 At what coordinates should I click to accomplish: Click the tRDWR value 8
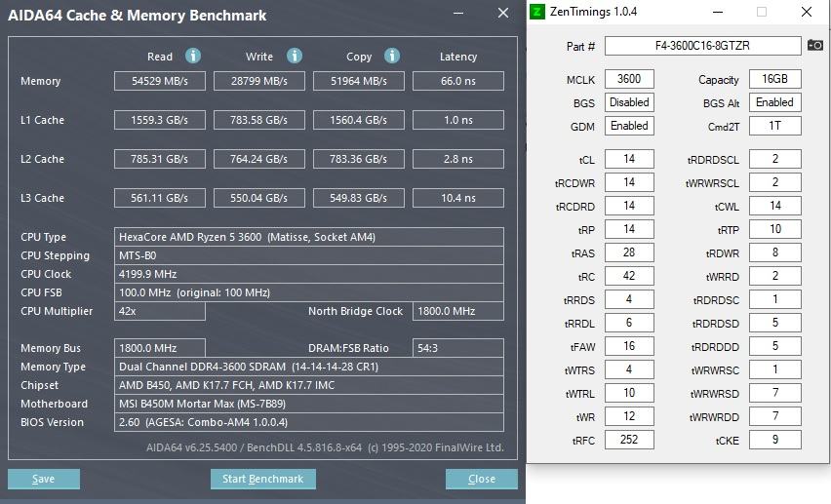pyautogui.click(x=774, y=252)
